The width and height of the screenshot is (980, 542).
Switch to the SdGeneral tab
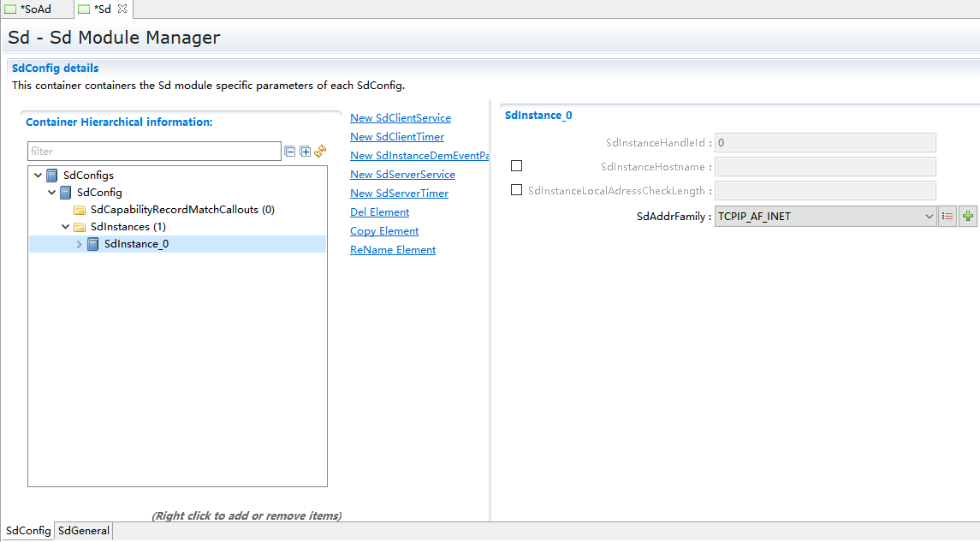pyautogui.click(x=83, y=531)
